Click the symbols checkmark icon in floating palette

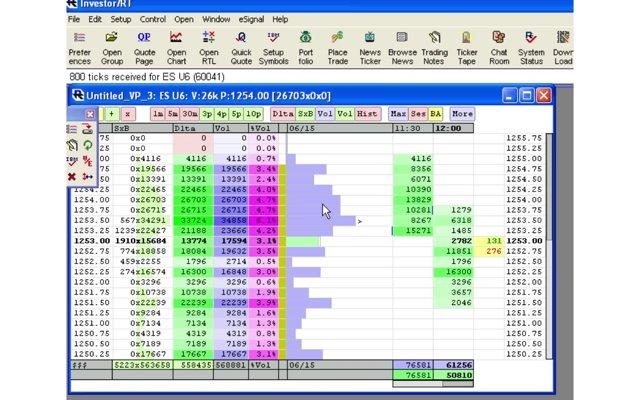(x=72, y=161)
